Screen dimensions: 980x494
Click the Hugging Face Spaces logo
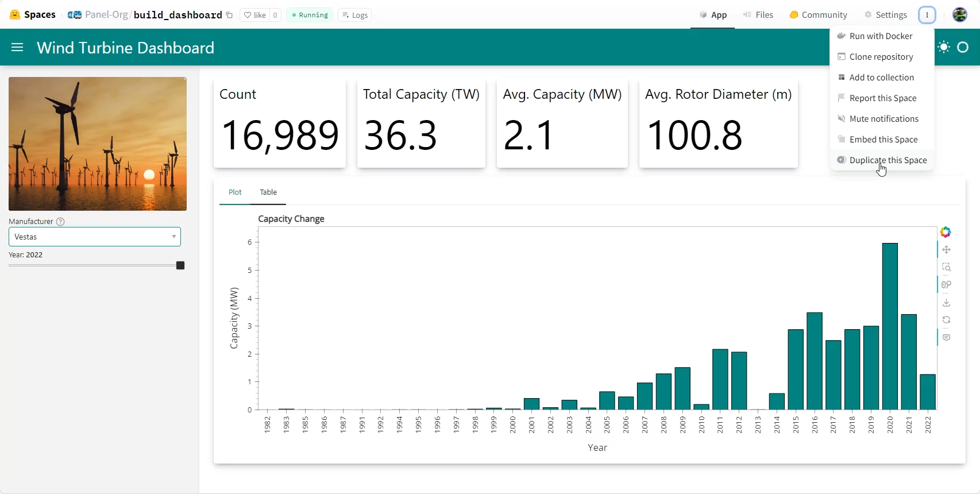click(x=15, y=15)
